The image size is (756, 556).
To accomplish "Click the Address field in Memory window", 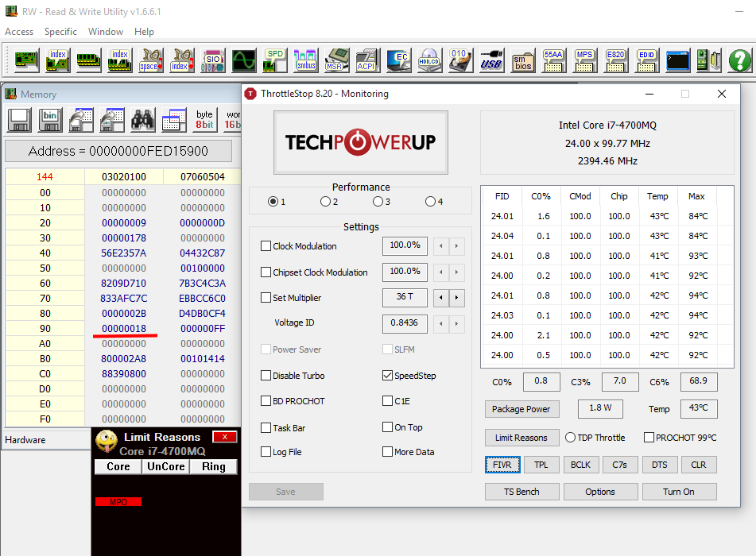I will tap(118, 151).
